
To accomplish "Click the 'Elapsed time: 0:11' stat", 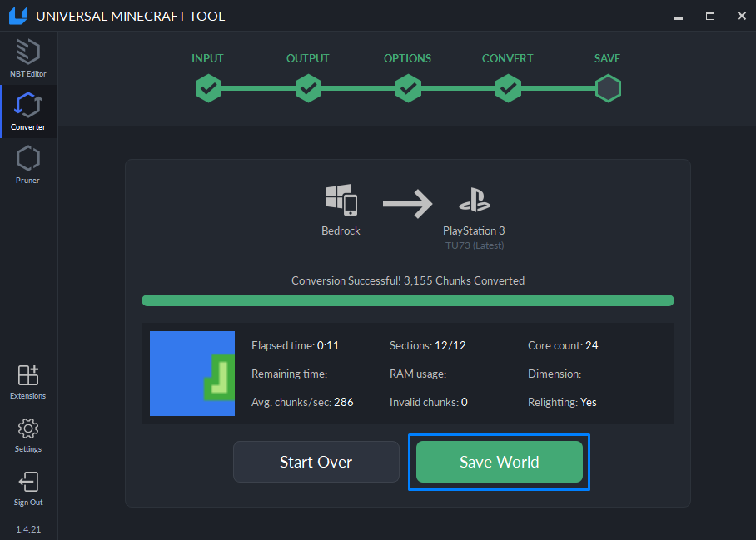I will pyautogui.click(x=295, y=346).
